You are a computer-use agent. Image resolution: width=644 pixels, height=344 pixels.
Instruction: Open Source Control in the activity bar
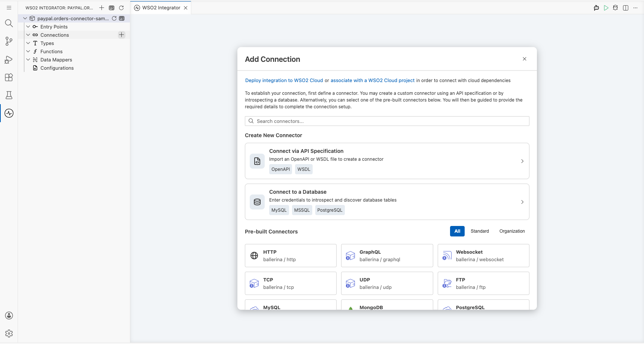coord(9,41)
